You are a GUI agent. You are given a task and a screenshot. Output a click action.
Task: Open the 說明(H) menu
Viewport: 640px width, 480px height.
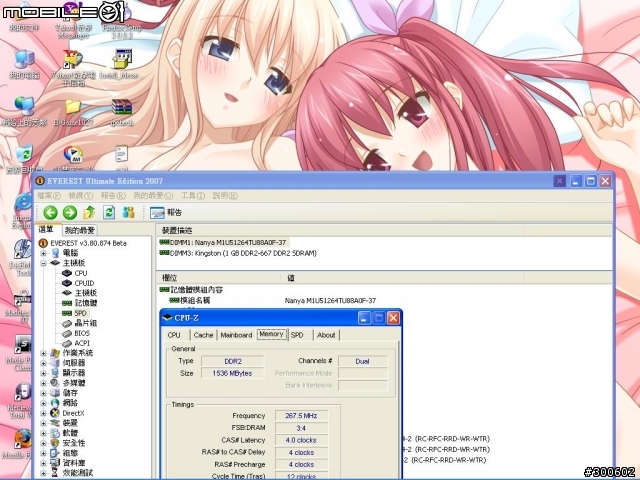click(225, 196)
